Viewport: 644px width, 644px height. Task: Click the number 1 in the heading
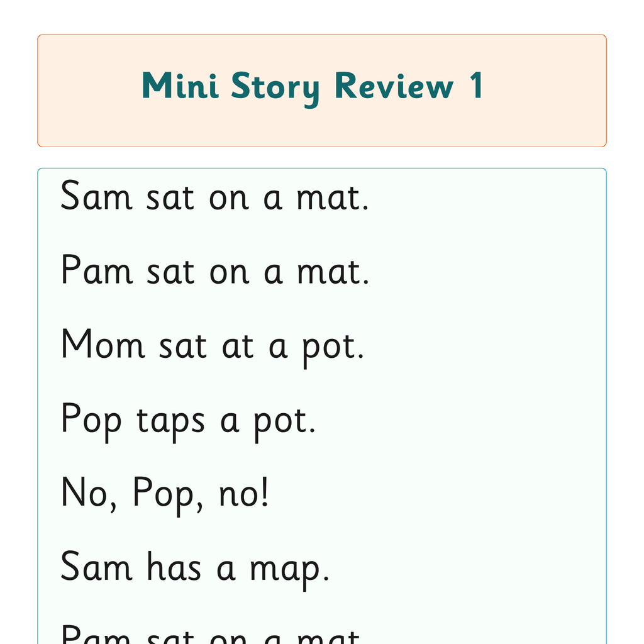[x=477, y=85]
